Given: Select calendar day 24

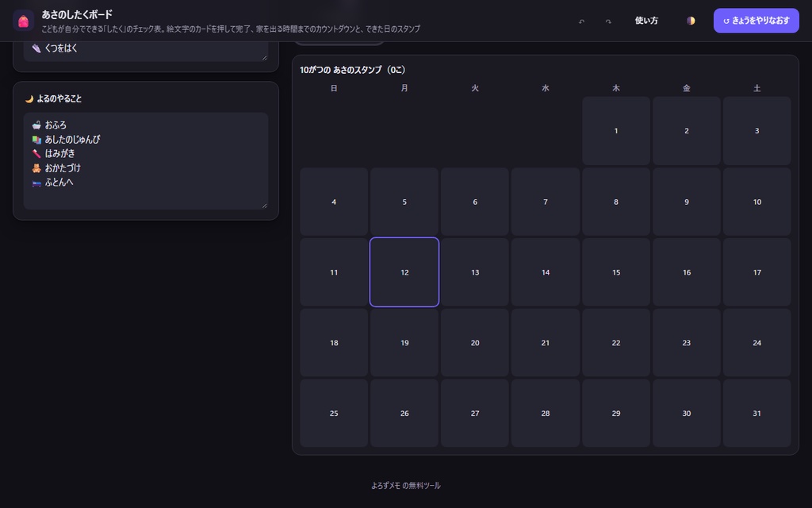Looking at the screenshot, I should tap(756, 343).
